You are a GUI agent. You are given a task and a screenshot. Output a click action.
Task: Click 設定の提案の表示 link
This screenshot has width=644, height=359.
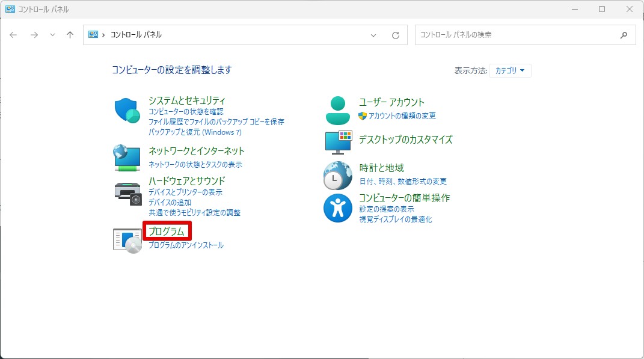[x=387, y=209]
